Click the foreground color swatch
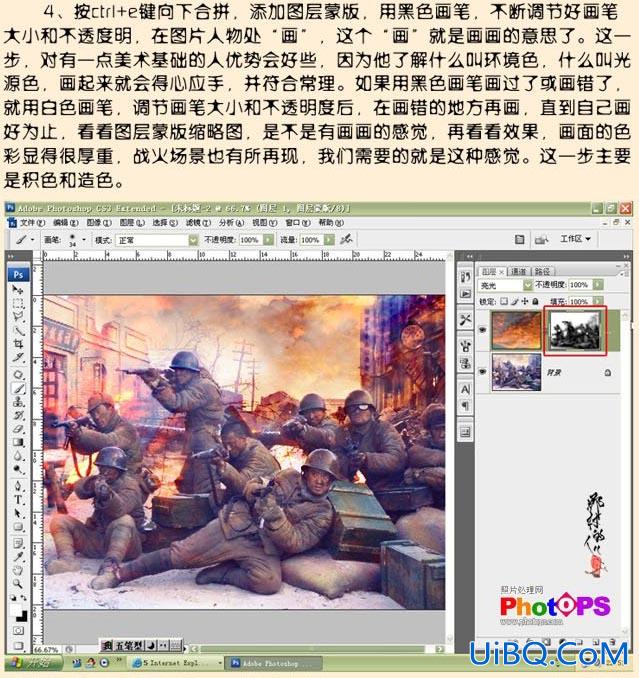Image resolution: width=639 pixels, height=678 pixels. [x=16, y=611]
